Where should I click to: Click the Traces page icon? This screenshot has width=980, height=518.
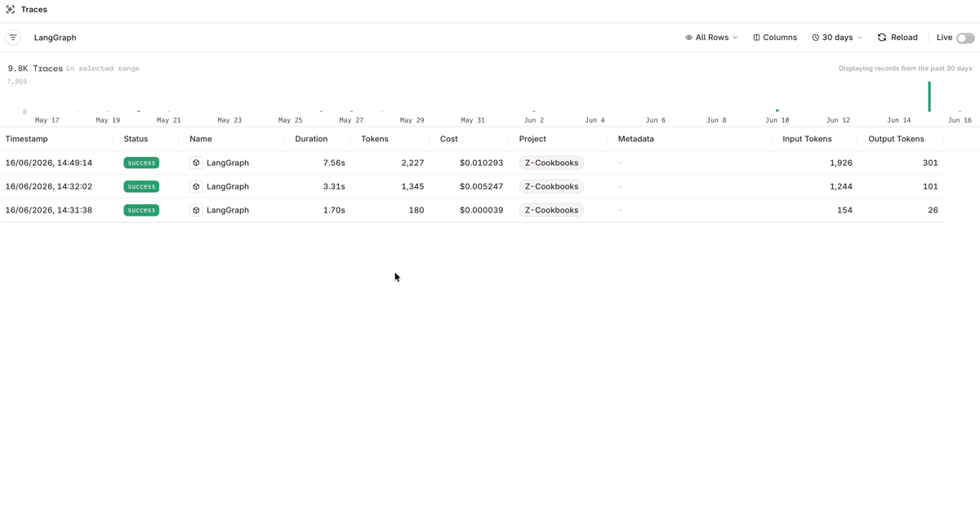pos(10,10)
